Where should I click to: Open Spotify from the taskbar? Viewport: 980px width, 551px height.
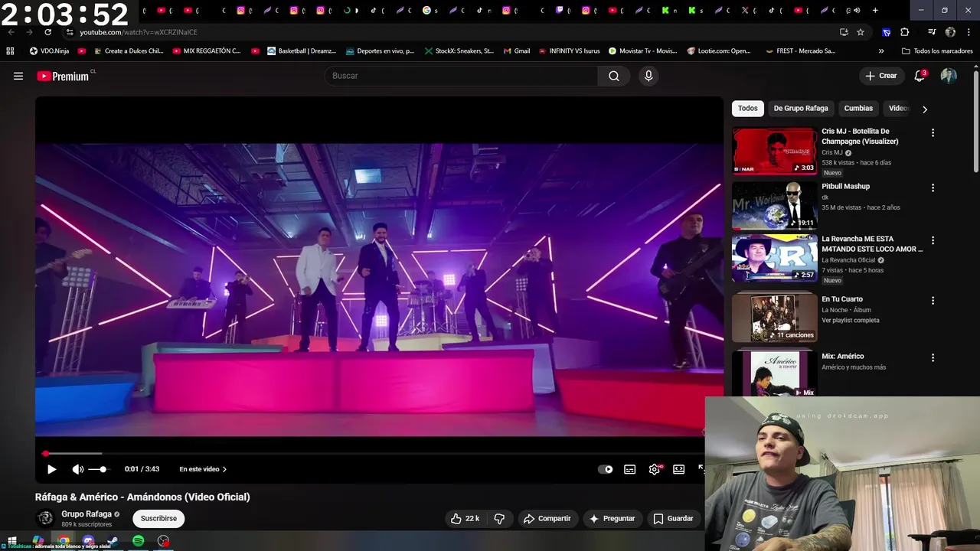138,541
